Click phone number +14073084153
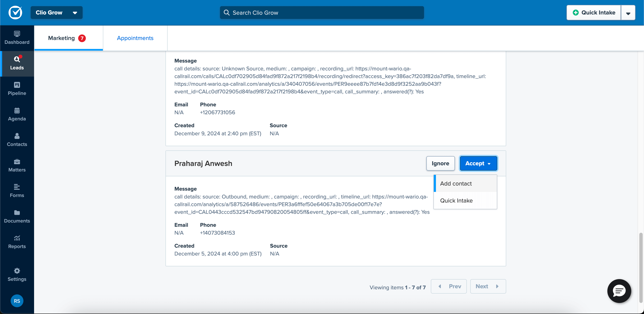 click(x=217, y=233)
